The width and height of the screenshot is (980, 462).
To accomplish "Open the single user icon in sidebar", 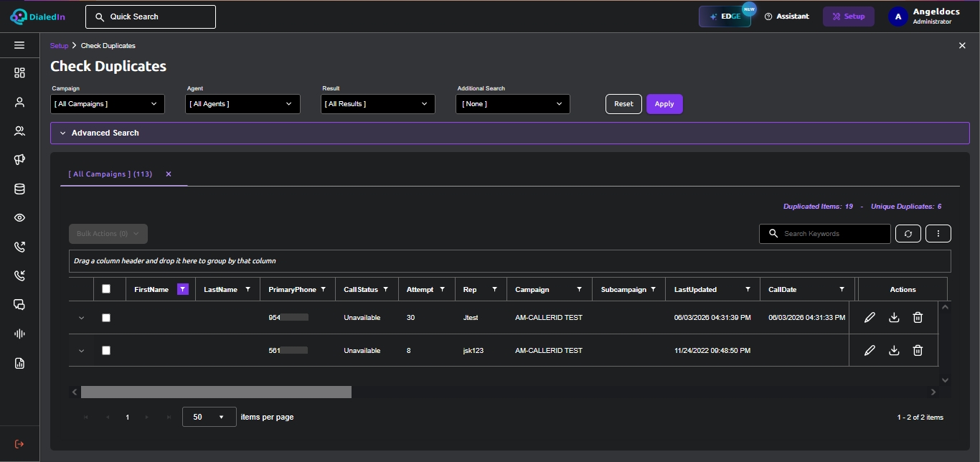I will [19, 102].
